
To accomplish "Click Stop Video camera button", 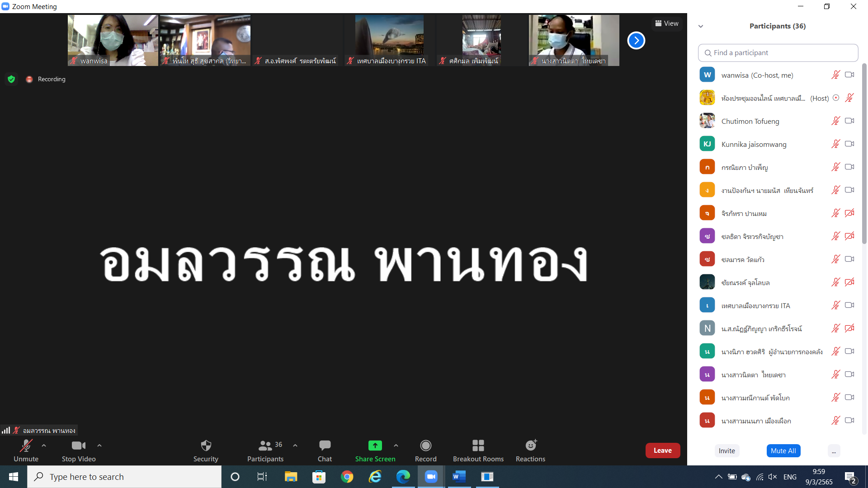I will [79, 450].
